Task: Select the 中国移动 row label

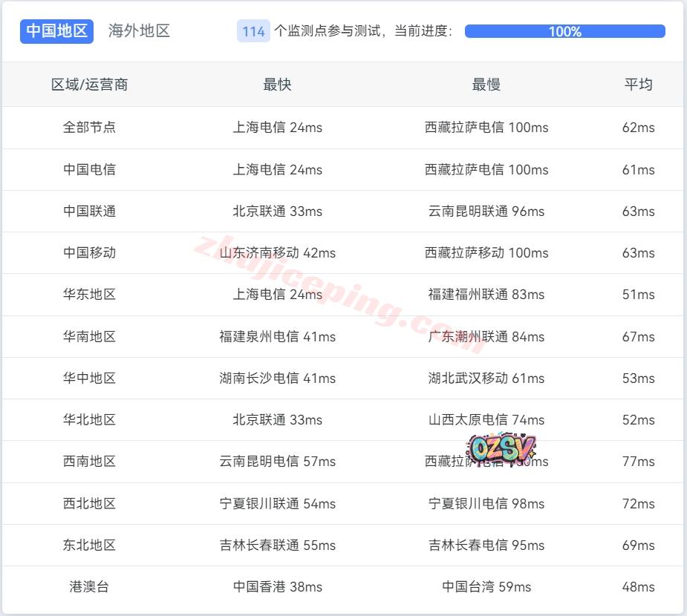Action: tap(89, 253)
